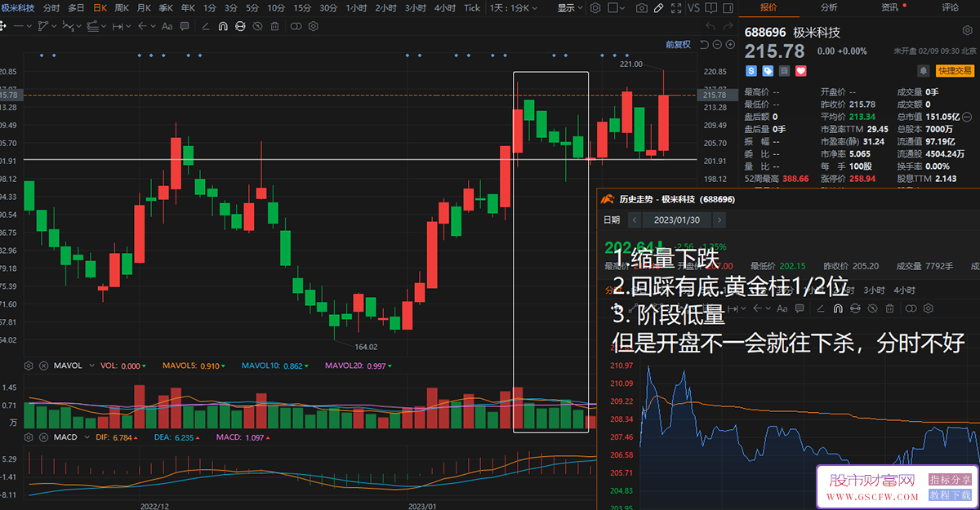
Task: Select the 年K yearly candlestick tab
Action: [188, 8]
